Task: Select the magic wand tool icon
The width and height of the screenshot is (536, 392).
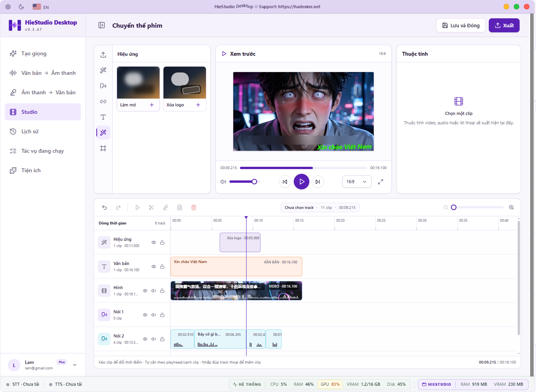Action: (x=103, y=70)
